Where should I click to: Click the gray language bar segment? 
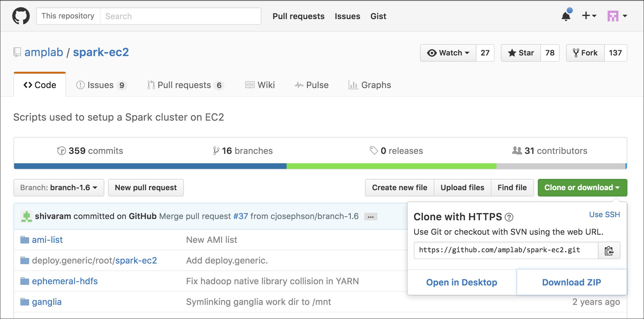561,166
